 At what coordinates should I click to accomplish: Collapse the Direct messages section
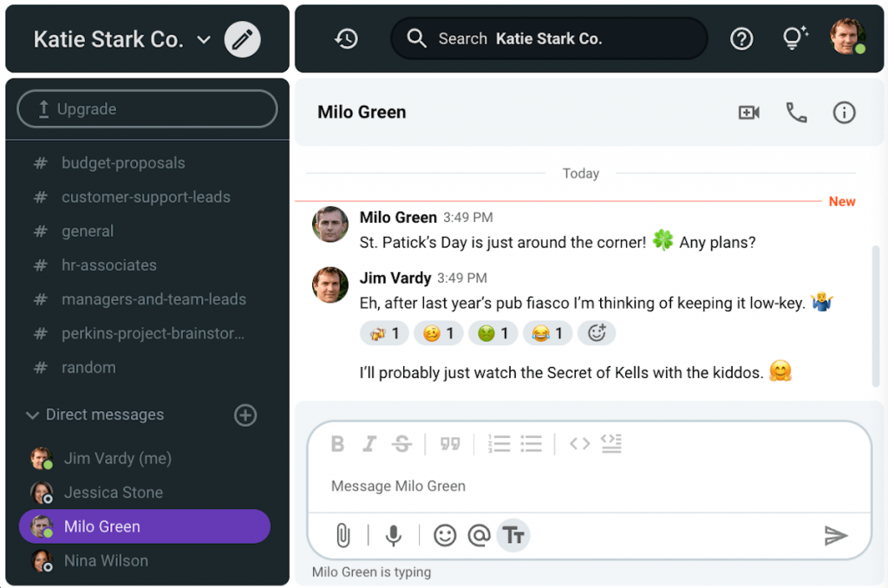click(33, 415)
